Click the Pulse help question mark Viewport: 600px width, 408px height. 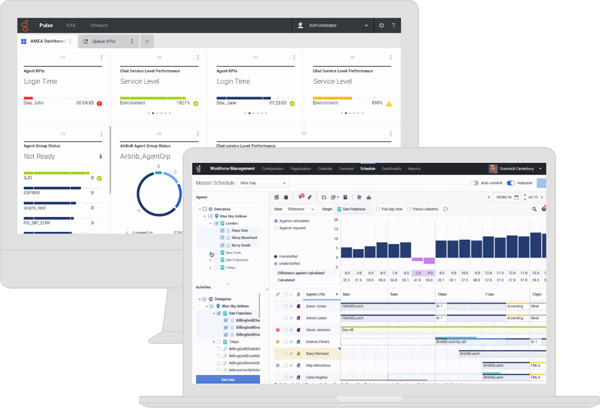click(393, 25)
